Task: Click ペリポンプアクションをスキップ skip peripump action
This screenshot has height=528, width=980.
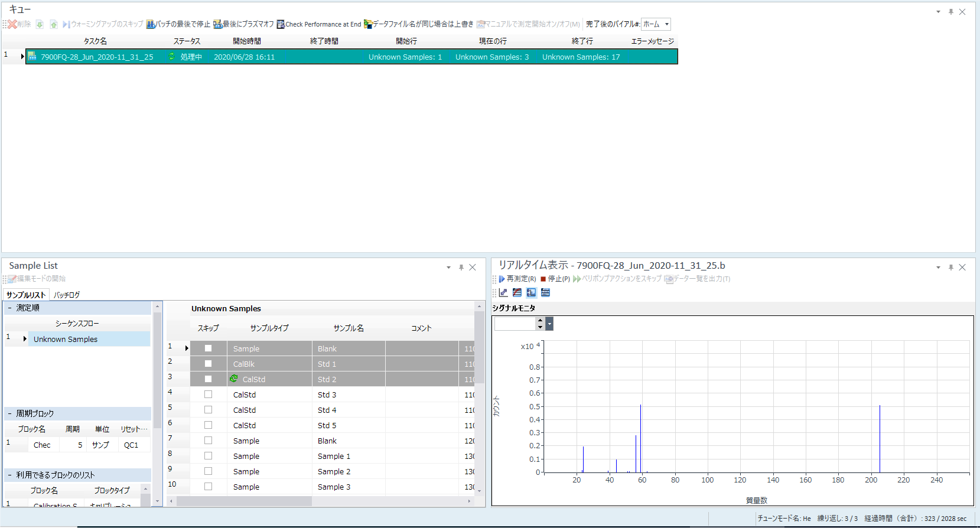Action: tap(617, 279)
